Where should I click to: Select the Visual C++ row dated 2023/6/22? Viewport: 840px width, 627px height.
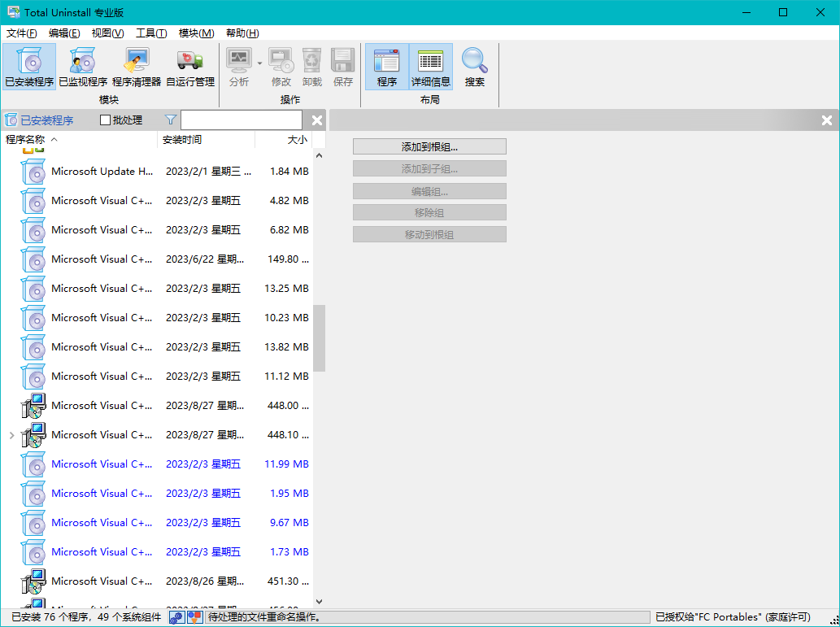[156, 259]
